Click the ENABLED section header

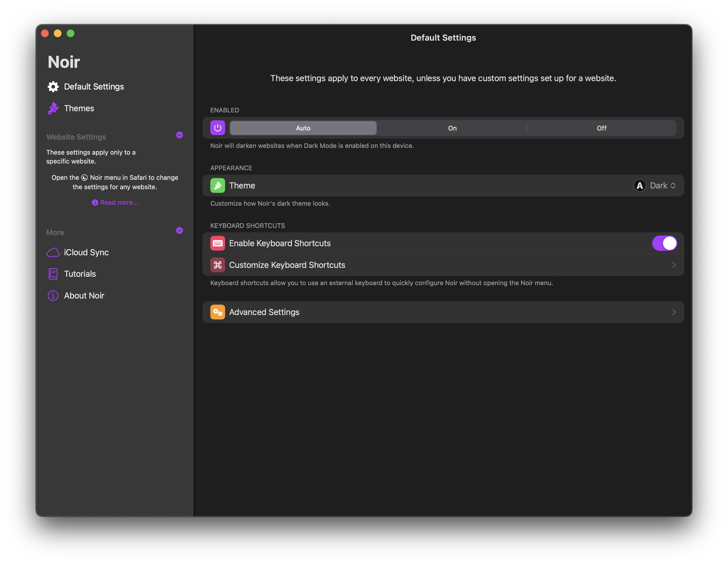pyautogui.click(x=225, y=110)
